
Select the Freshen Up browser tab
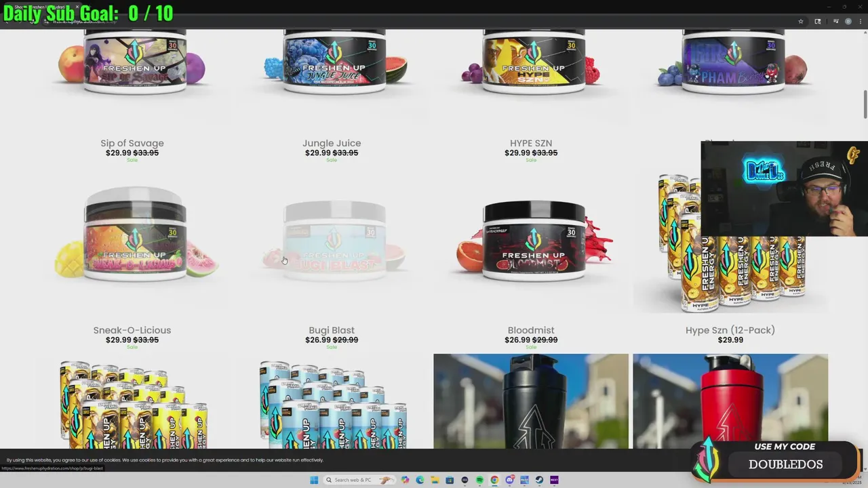[44, 7]
